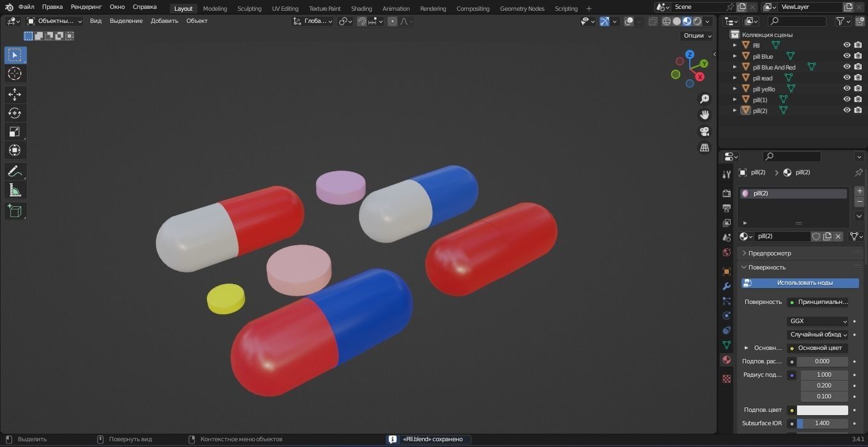Hide the Pill object in viewport
Screen dimensions: 868x447
pyautogui.click(x=847, y=45)
